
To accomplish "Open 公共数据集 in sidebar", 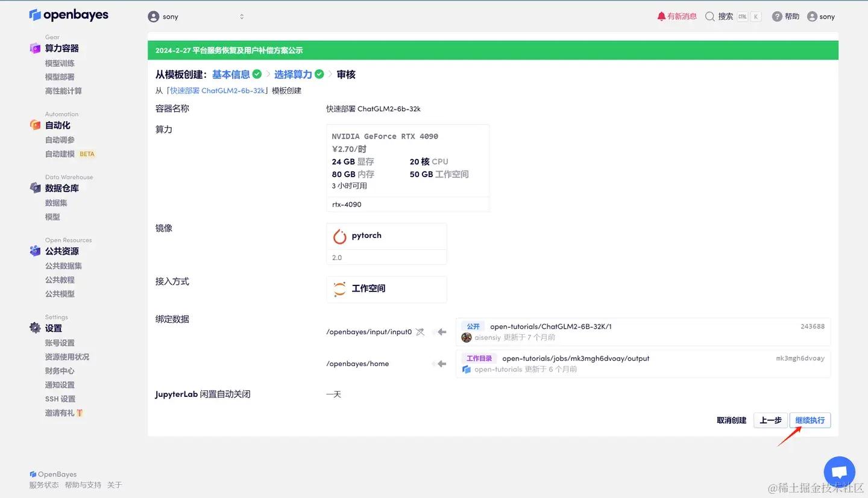I will click(x=63, y=266).
